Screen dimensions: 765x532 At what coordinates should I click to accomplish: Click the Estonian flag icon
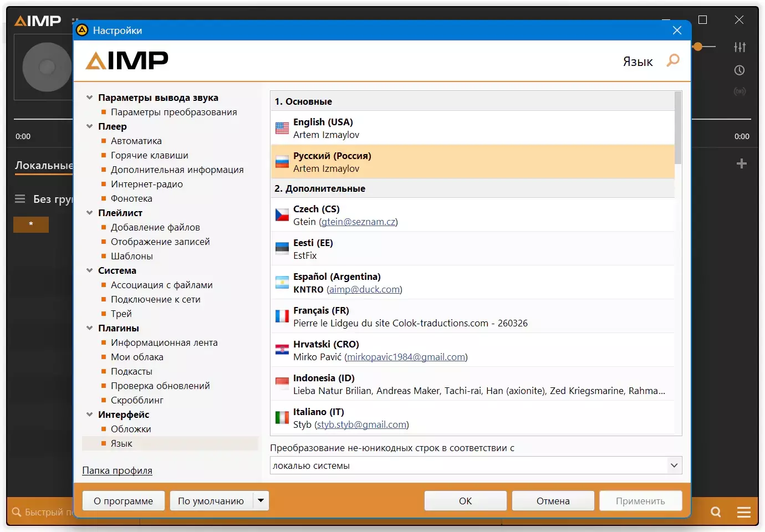pos(282,249)
